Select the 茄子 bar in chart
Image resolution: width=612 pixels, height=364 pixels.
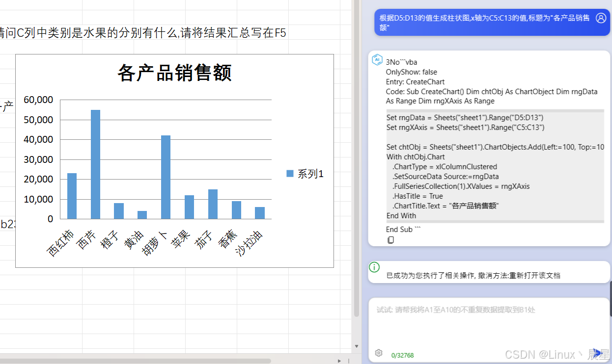pyautogui.click(x=213, y=204)
